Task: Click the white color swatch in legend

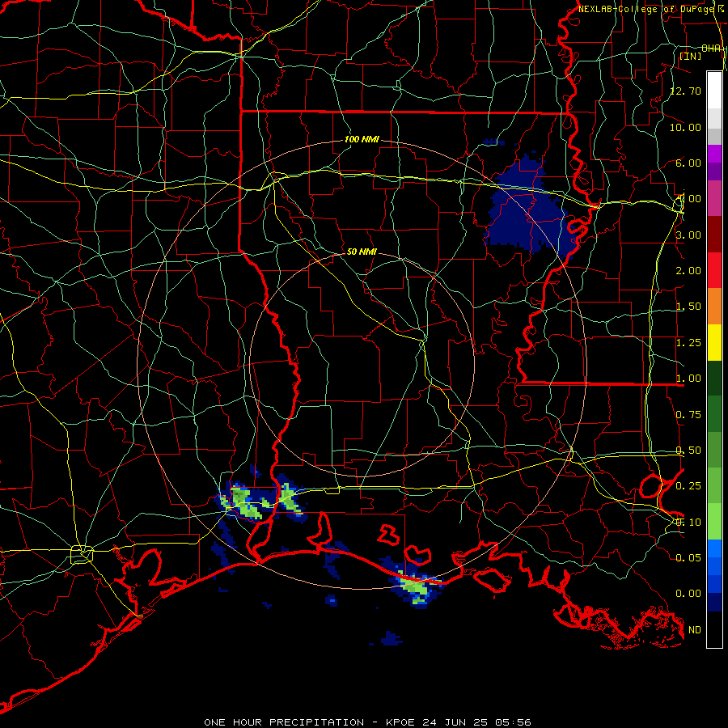Action: point(714,90)
